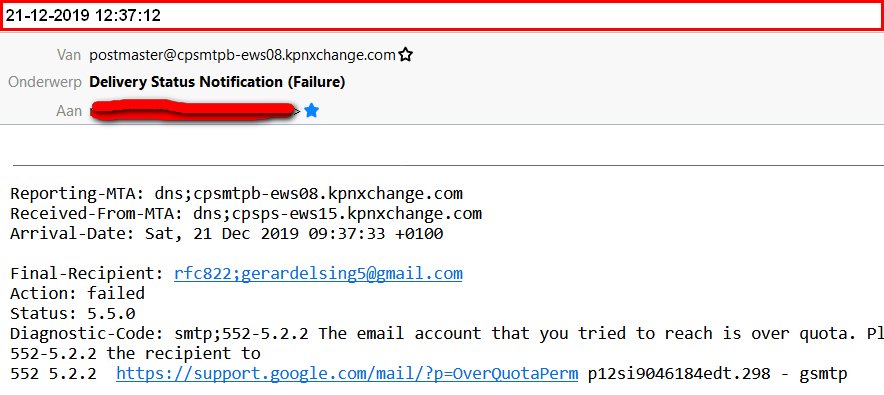884x395 pixels.
Task: Click the 'Action: failed' line
Action: click(x=77, y=293)
